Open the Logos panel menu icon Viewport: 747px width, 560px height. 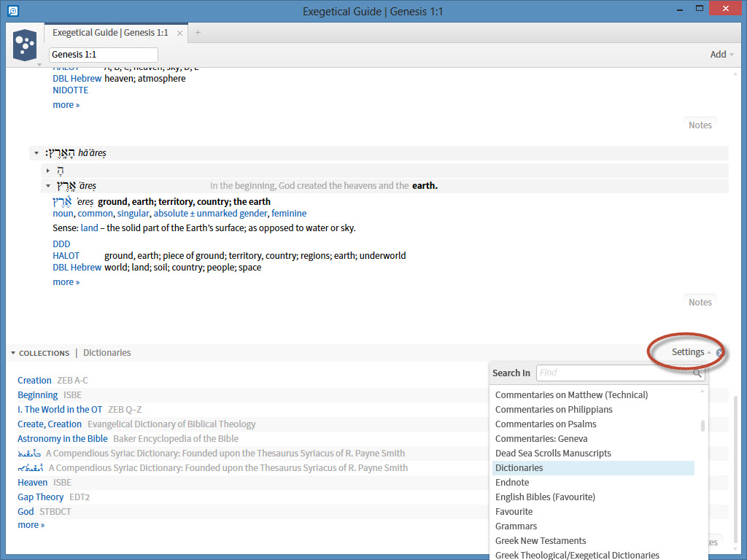tap(25, 45)
